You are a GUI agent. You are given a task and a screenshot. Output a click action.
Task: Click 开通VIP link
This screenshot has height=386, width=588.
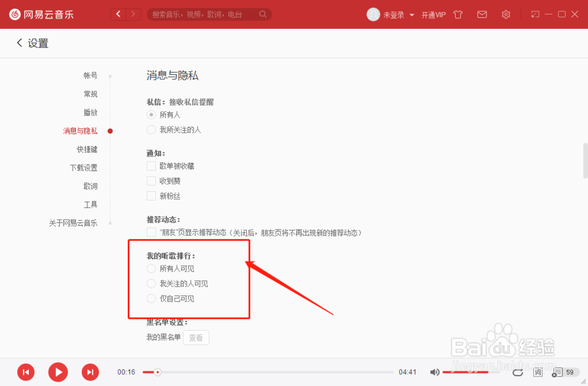click(433, 15)
